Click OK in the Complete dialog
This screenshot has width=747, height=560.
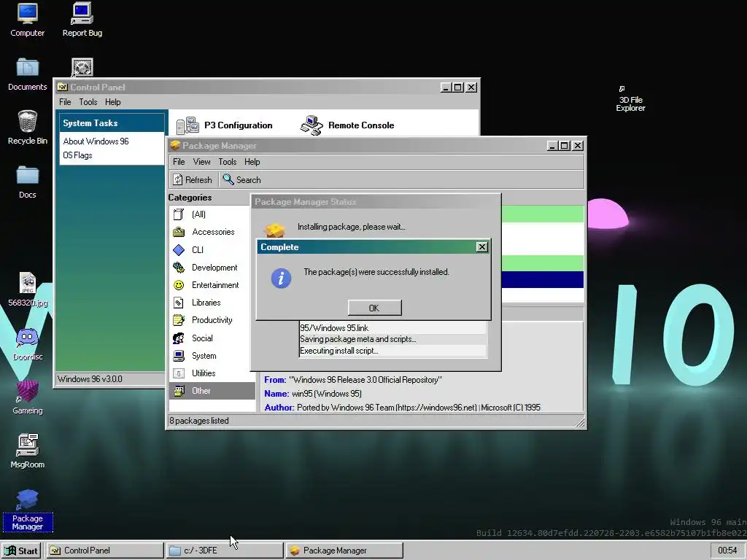coord(374,308)
